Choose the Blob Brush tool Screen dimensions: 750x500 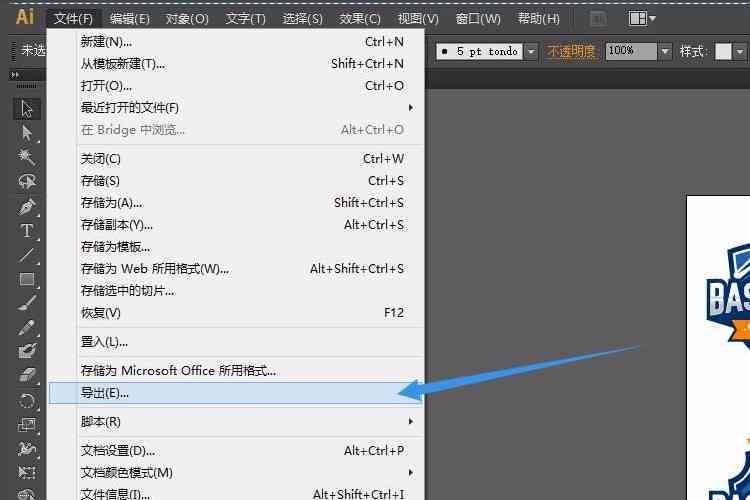coord(27,352)
